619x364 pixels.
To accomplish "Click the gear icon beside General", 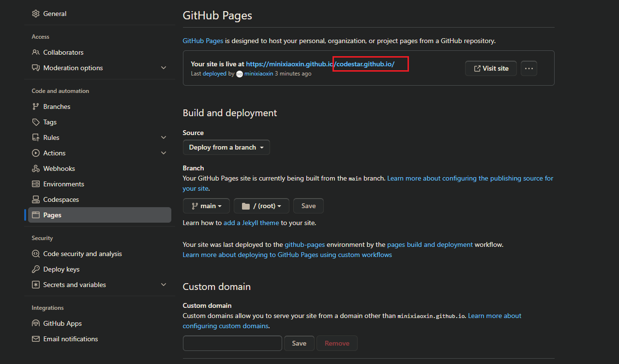I will point(36,14).
